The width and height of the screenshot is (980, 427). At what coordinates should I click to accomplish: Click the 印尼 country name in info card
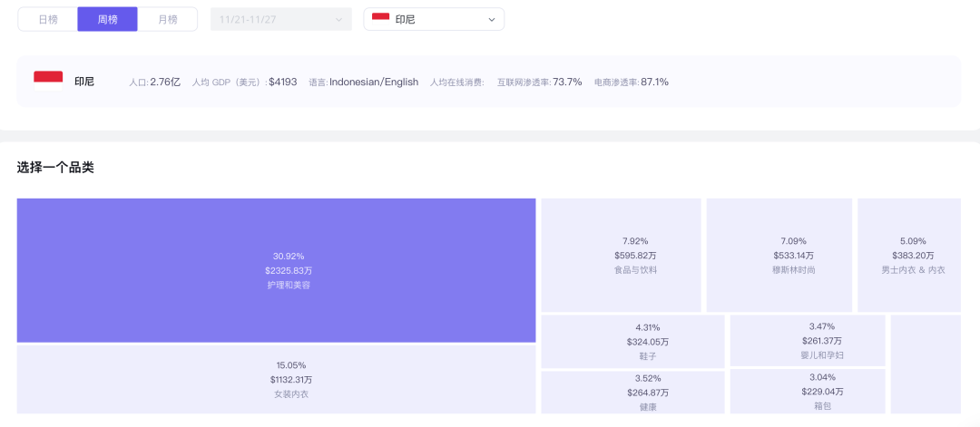[x=84, y=82]
